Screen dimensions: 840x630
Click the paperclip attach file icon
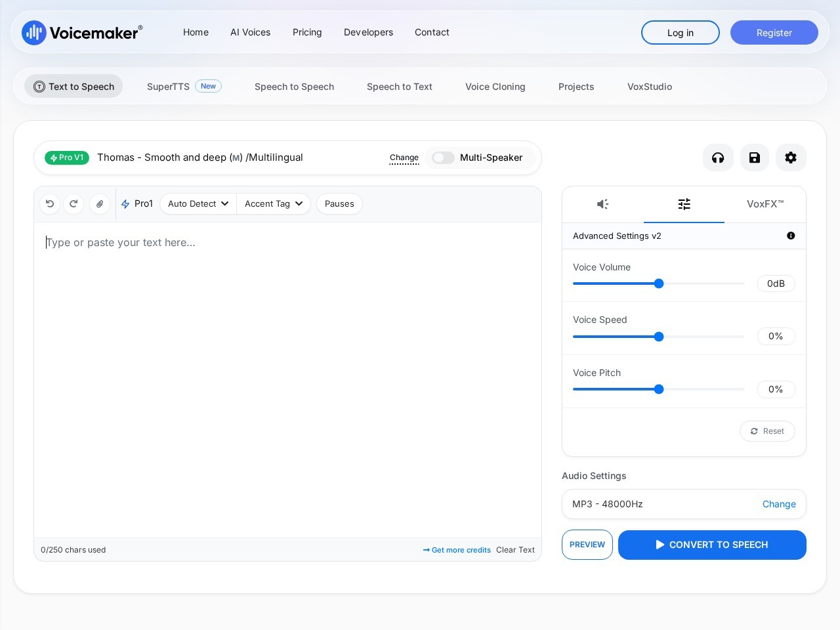100,204
